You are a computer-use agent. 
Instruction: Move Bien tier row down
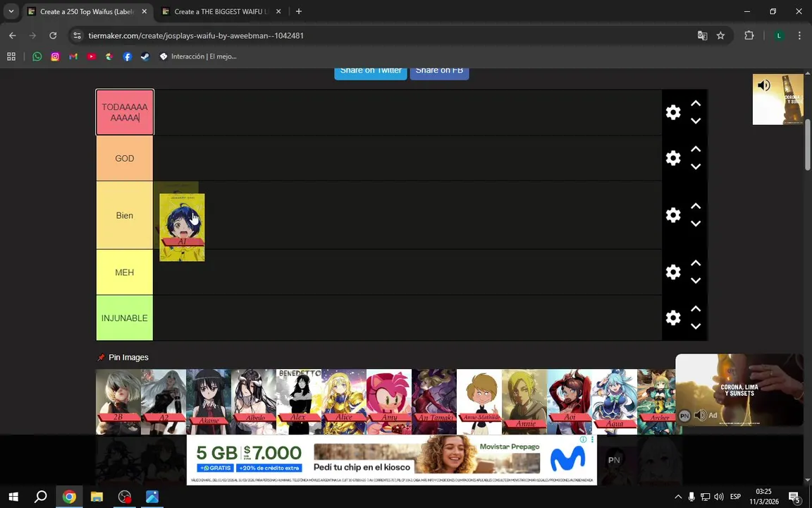696,224
